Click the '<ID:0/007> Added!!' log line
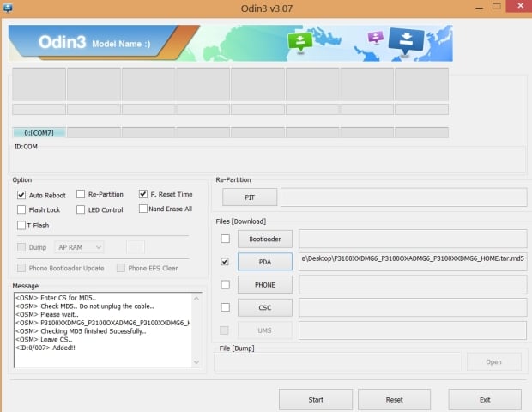Viewport: 532px width, 412px height. 45,348
